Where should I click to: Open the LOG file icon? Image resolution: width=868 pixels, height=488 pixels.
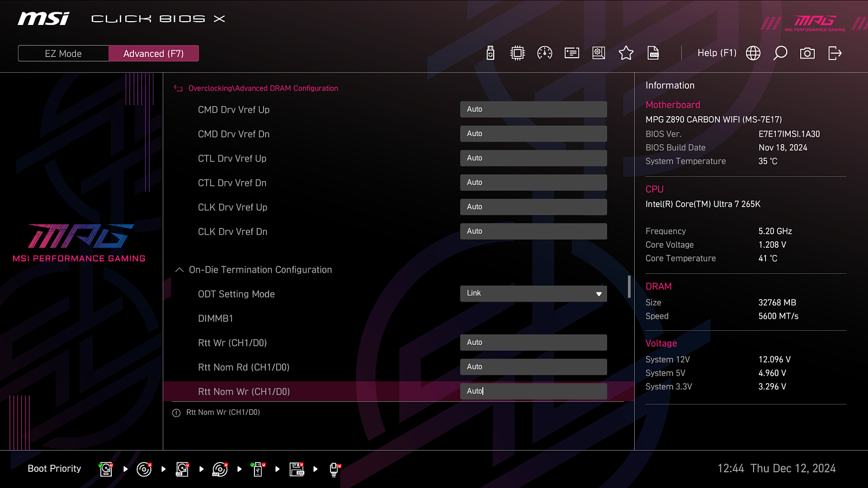(x=653, y=53)
